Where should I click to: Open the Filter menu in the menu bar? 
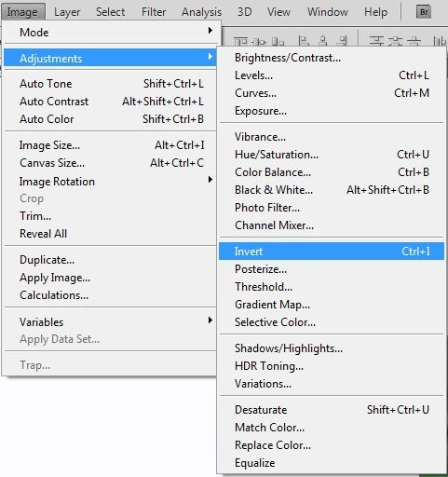[154, 12]
